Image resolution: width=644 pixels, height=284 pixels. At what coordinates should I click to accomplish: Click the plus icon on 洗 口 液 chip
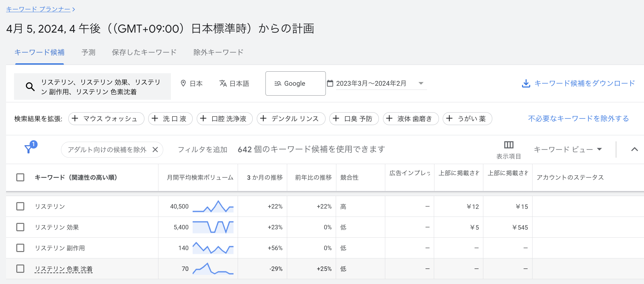coord(155,118)
